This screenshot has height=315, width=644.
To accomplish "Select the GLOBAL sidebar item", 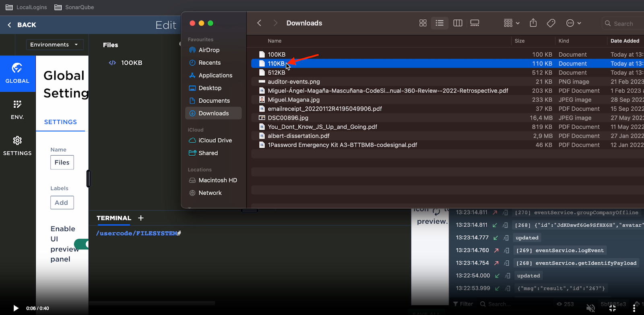I will pos(17,74).
